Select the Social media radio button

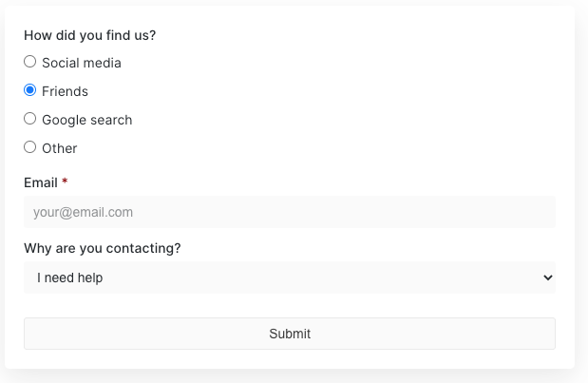coord(30,62)
